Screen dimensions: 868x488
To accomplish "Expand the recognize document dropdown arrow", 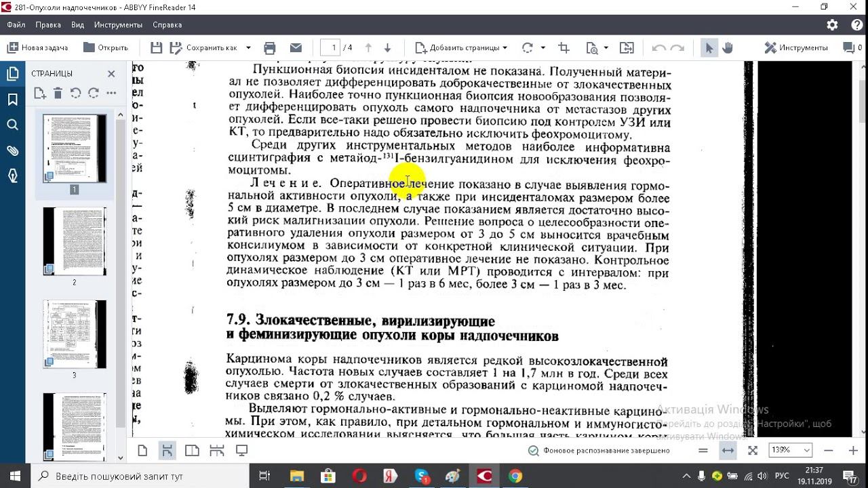I will click(606, 47).
